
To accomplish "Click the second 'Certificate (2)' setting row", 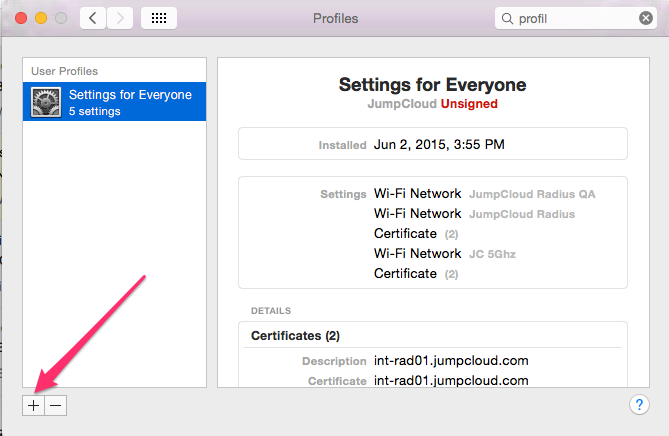I will [x=416, y=273].
